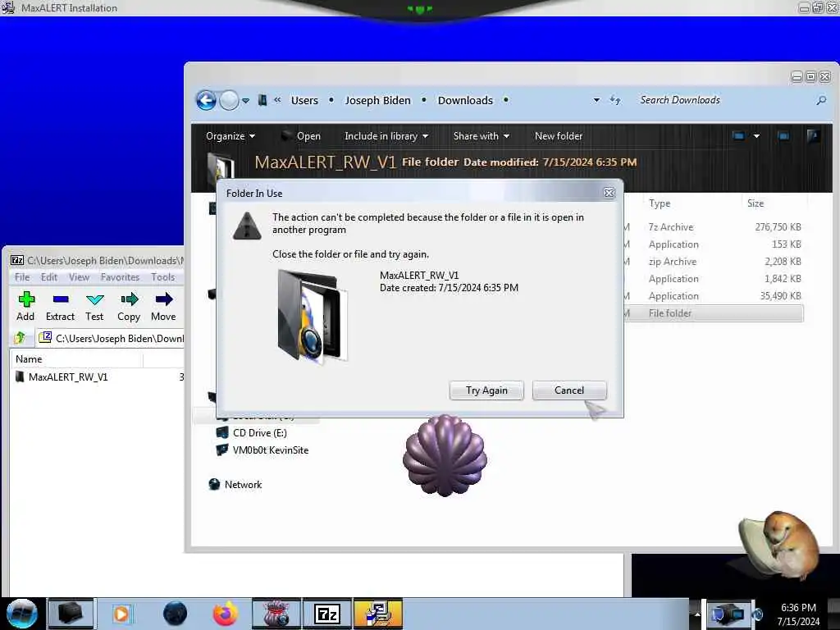Select Downloads breadcrumb segment

pyautogui.click(x=465, y=100)
